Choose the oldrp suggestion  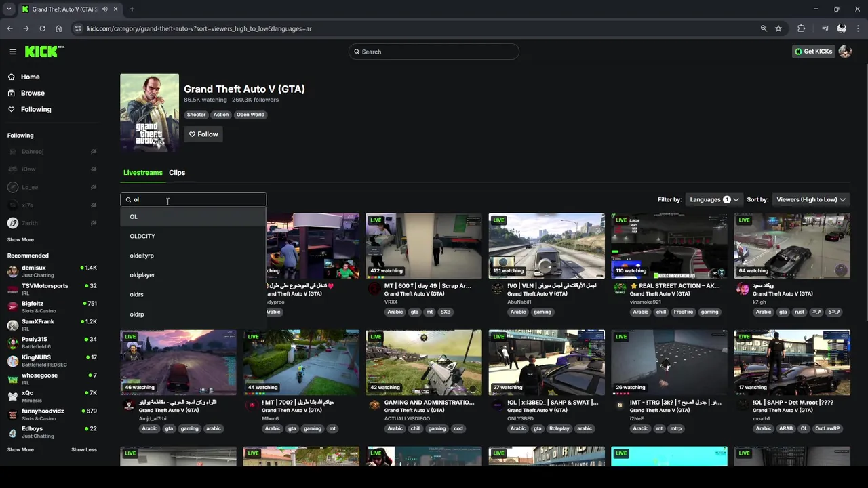[x=193, y=314]
